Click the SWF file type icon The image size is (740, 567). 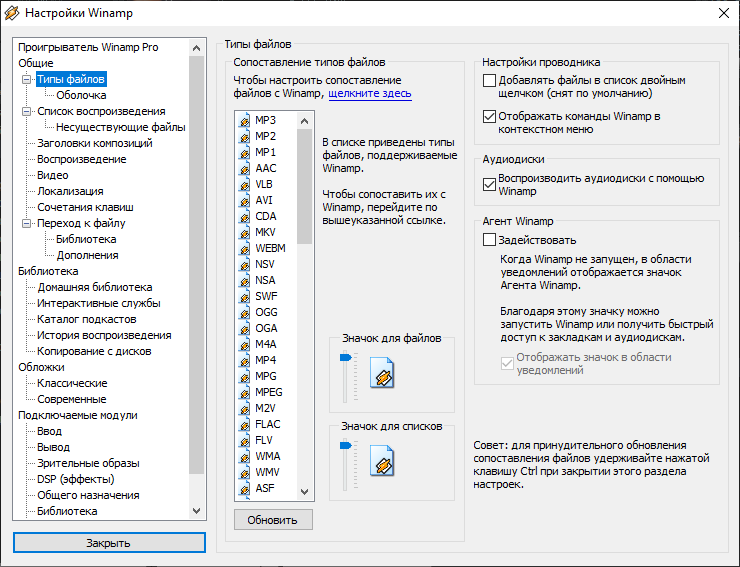pyautogui.click(x=244, y=297)
